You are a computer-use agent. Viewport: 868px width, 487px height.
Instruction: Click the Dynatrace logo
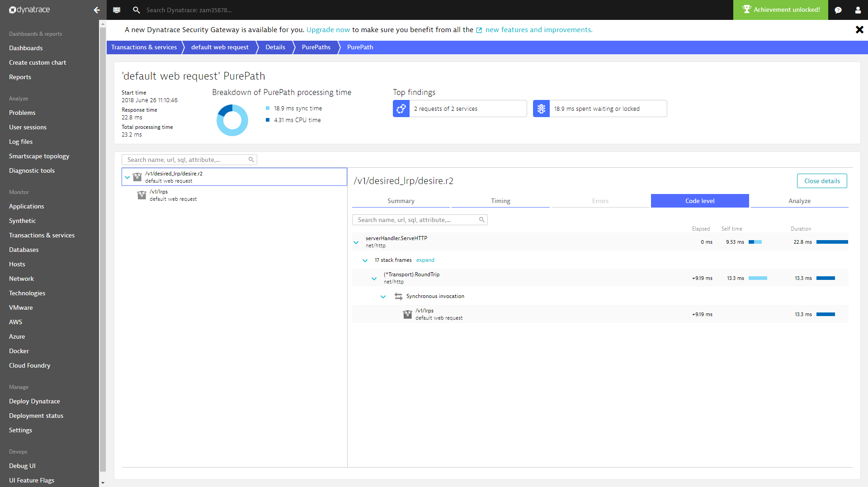29,9
